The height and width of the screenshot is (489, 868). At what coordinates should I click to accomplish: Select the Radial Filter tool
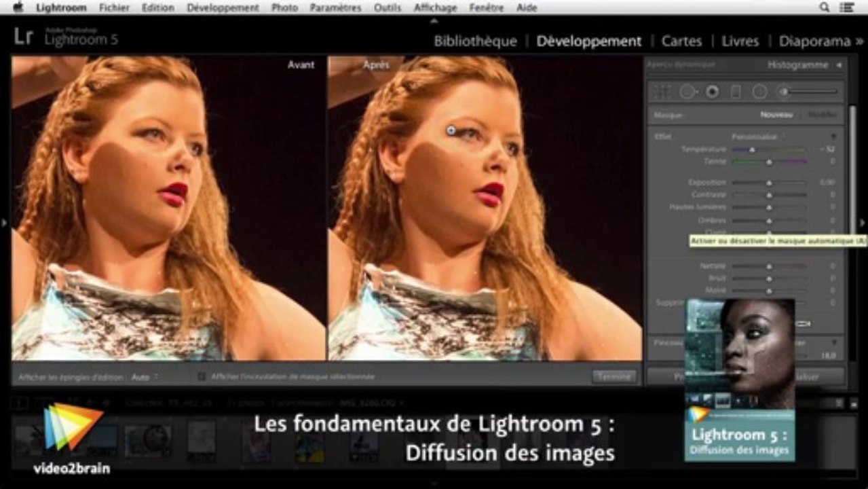point(759,92)
